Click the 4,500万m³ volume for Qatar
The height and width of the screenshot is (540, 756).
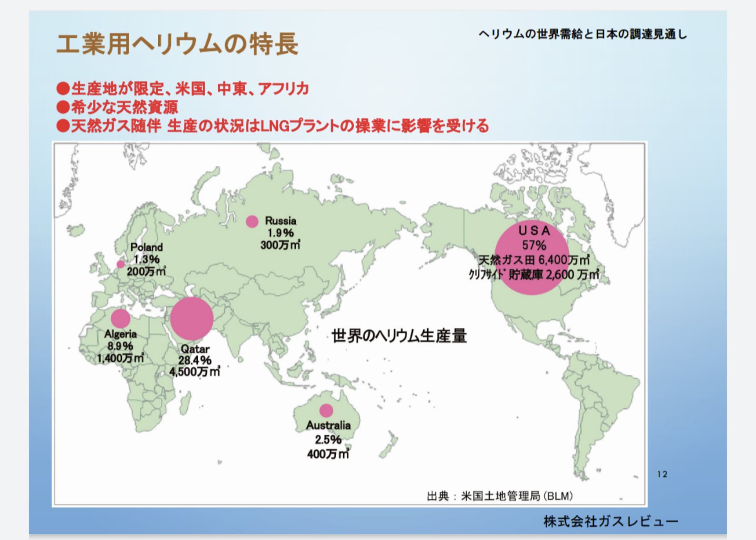coord(195,371)
